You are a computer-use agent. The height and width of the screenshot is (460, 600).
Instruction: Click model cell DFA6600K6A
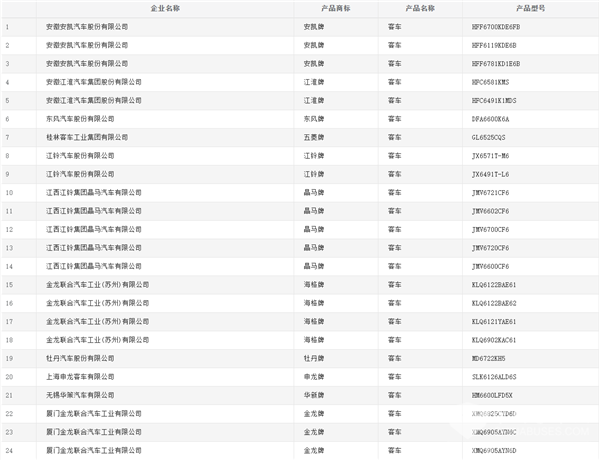tap(491, 118)
